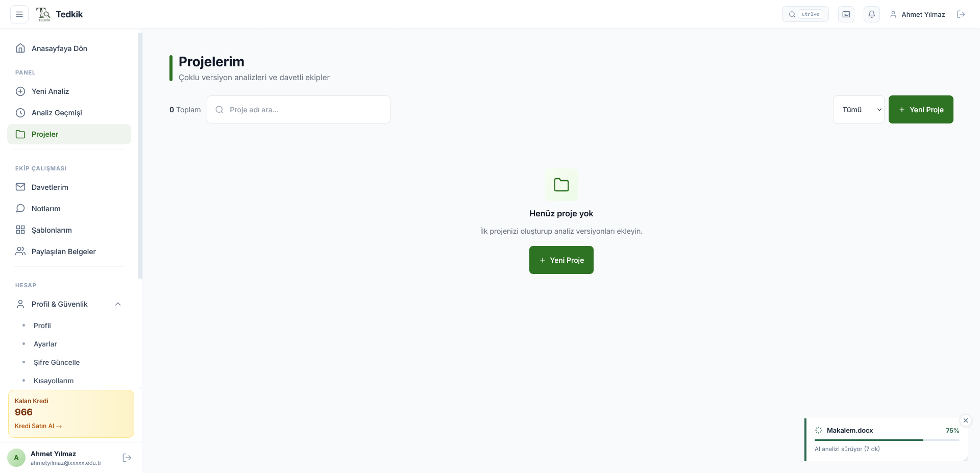This screenshot has height=473, width=980.
Task: Click the magnifier icon in project search
Action: (x=219, y=110)
